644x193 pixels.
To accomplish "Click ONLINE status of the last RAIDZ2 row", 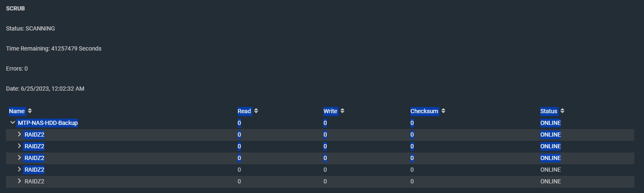I will tap(551, 181).
